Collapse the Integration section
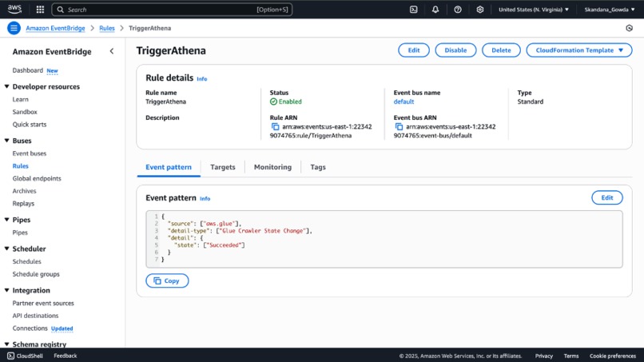Image resolution: width=644 pixels, height=362 pixels. tap(7, 290)
